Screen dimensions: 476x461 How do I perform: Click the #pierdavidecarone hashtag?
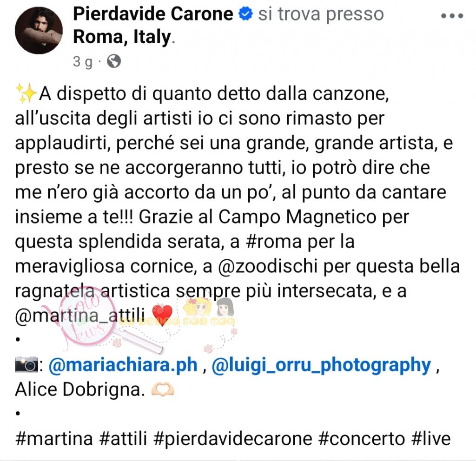pos(233,439)
